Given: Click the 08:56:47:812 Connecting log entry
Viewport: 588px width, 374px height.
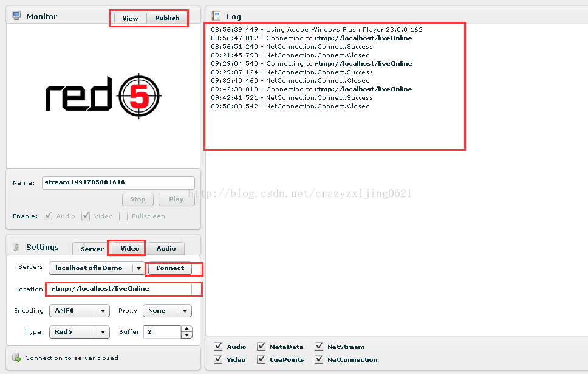Looking at the screenshot, I should click(x=311, y=38).
